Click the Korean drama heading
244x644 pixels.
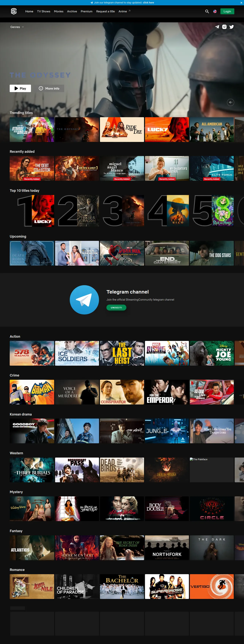[21, 414]
